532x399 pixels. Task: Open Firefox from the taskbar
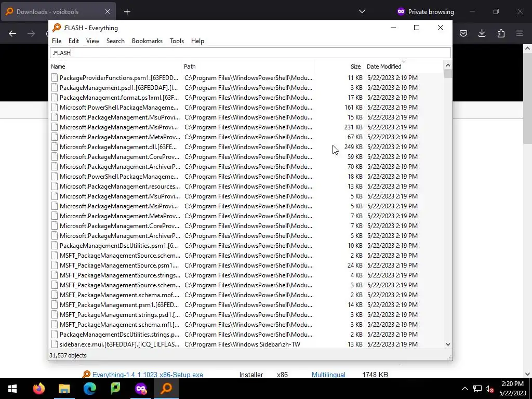(x=38, y=389)
